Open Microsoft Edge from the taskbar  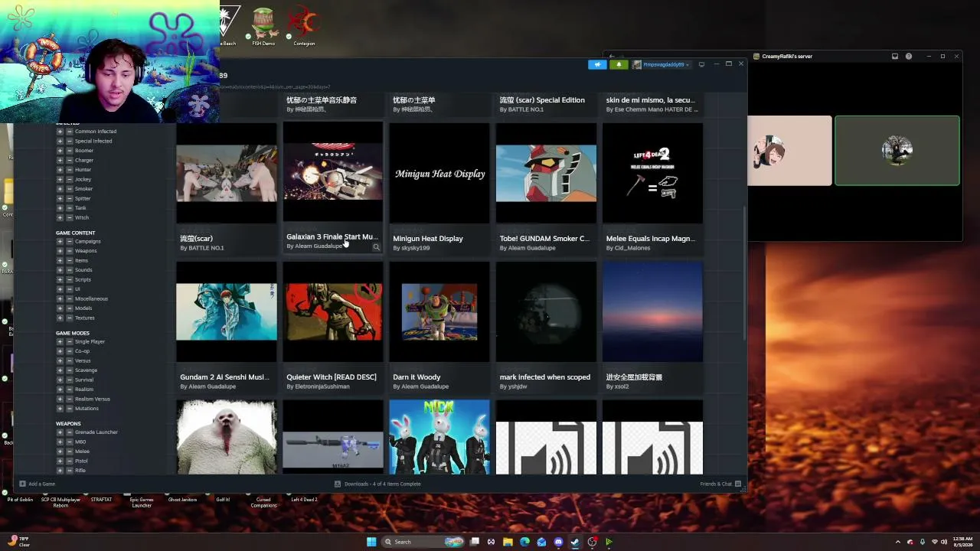click(x=524, y=542)
